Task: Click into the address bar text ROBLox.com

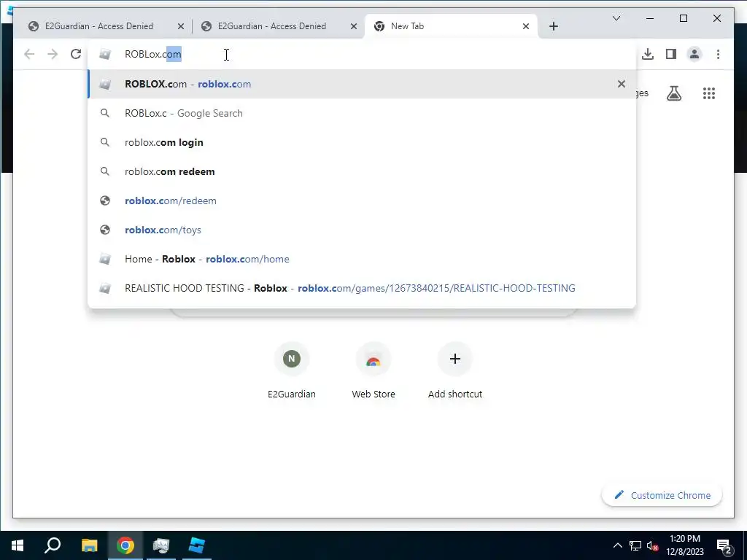Action: tap(153, 54)
